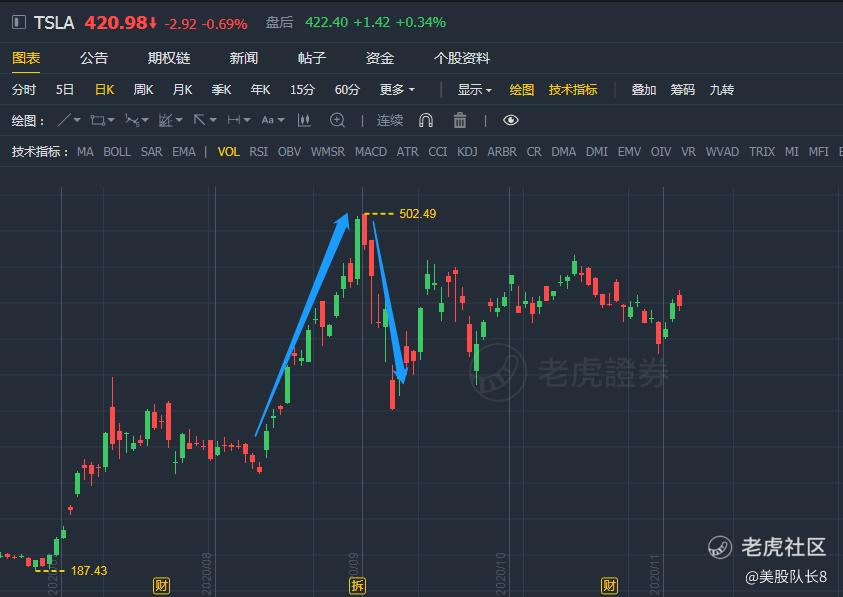Enable the MACD indicator

[x=371, y=152]
